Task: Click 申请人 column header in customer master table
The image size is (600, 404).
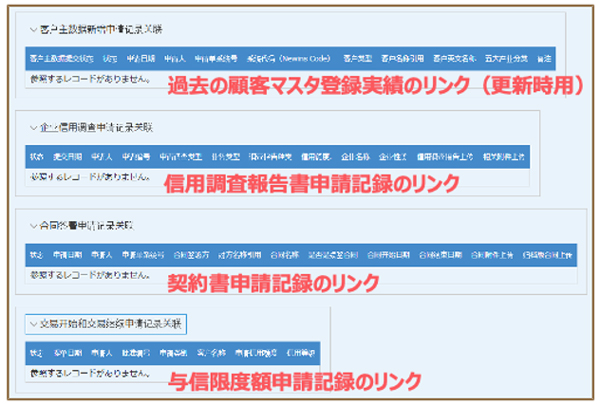Action: [172, 59]
